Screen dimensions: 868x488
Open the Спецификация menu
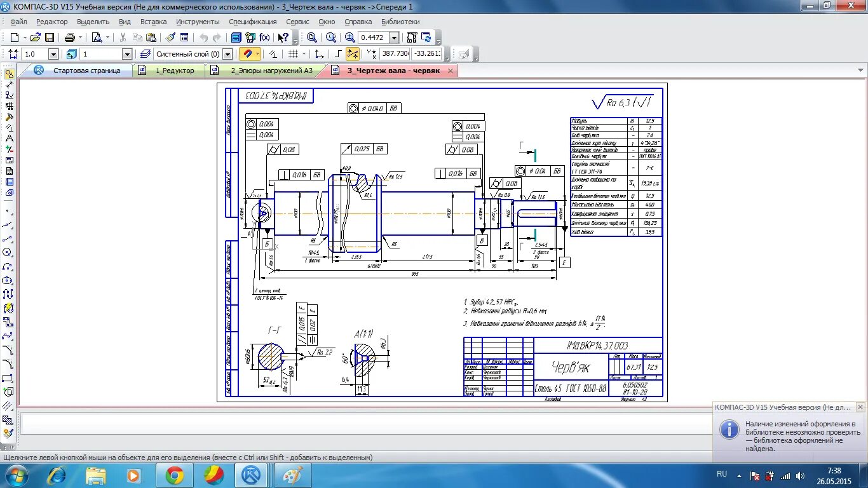pos(253,22)
